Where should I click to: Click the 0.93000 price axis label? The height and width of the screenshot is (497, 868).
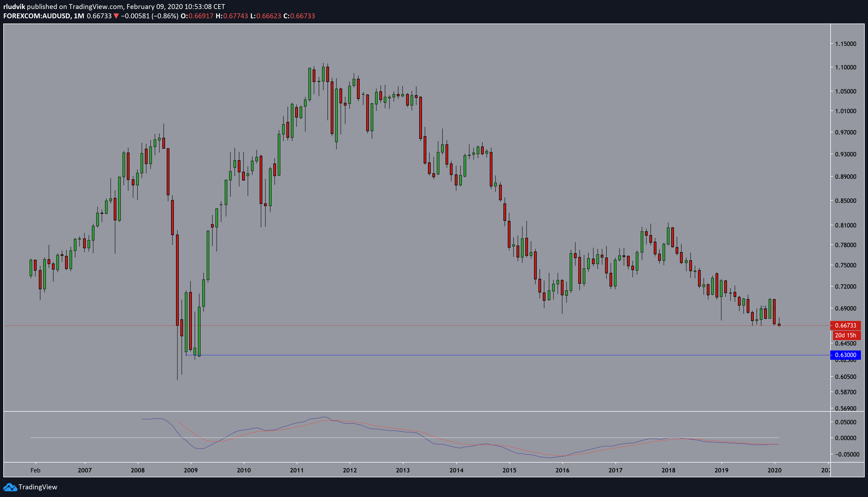tap(846, 154)
